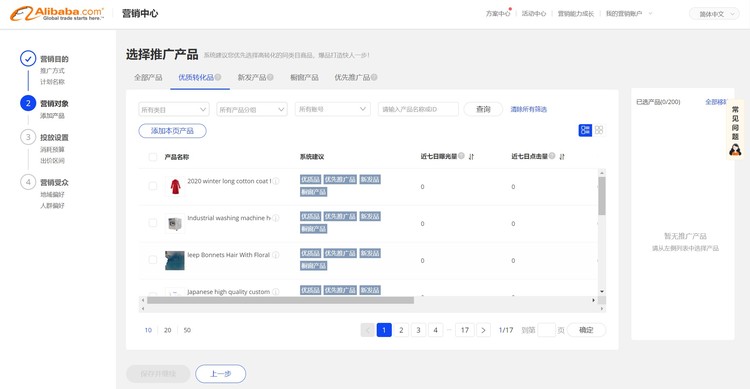Click help icon next to 优质转化品 tab
Image resolution: width=750 pixels, height=389 pixels.
click(218, 77)
